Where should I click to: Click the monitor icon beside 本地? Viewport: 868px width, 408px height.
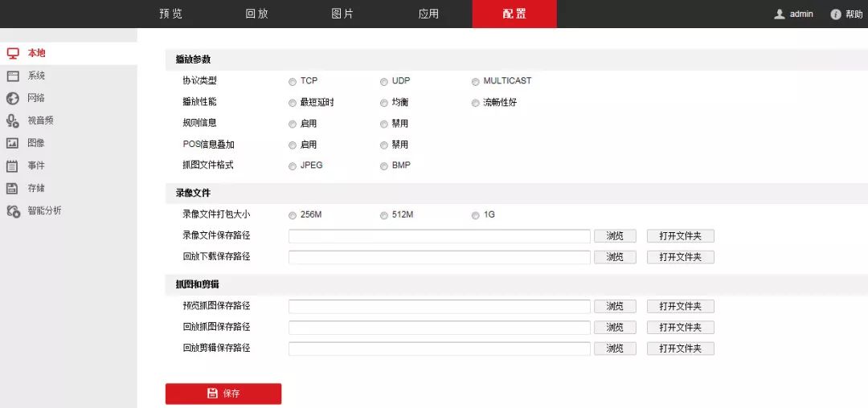tap(12, 53)
